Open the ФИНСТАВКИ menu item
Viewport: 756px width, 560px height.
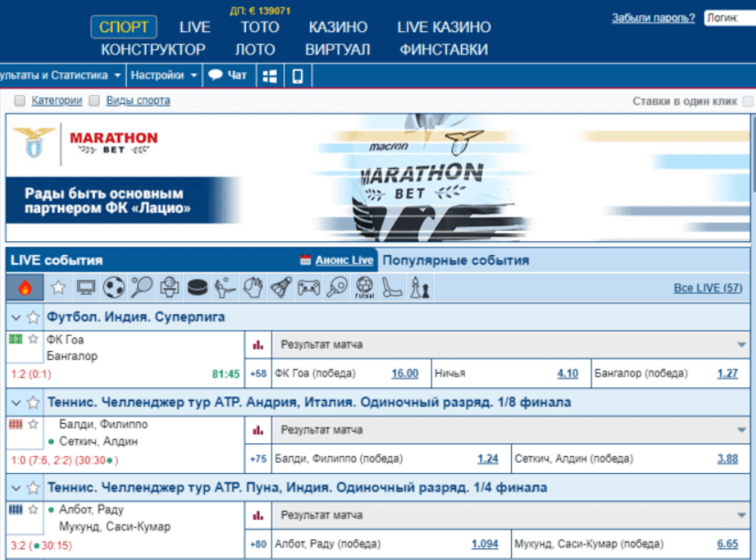(443, 49)
